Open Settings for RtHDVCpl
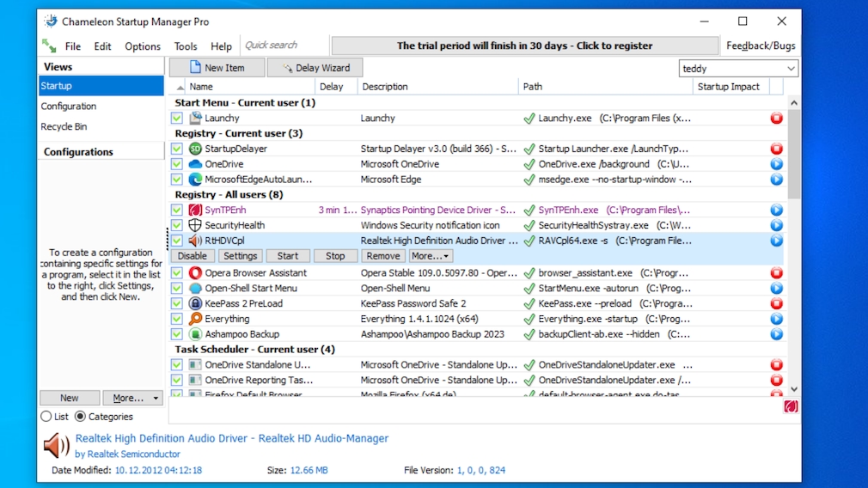The width and height of the screenshot is (868, 488). pos(240,256)
